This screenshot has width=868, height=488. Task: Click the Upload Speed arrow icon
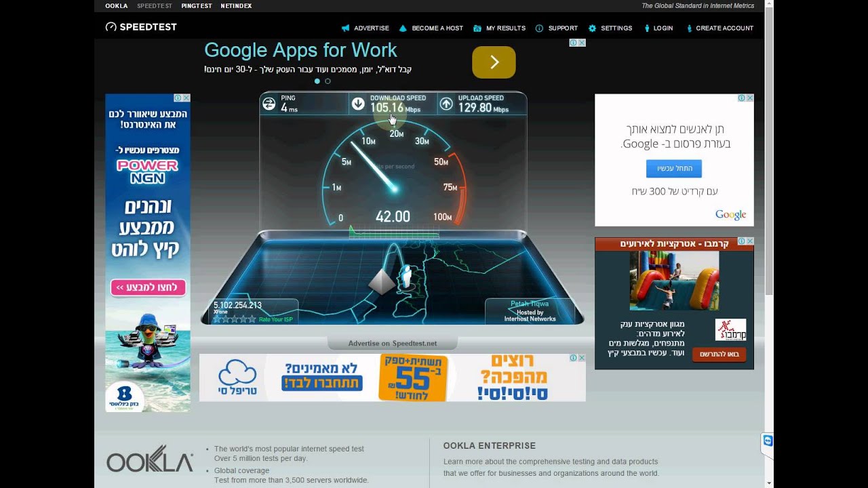446,104
